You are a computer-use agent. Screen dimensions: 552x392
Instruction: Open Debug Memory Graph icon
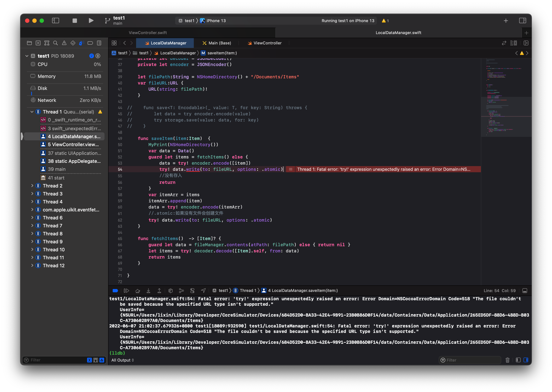[x=181, y=291]
